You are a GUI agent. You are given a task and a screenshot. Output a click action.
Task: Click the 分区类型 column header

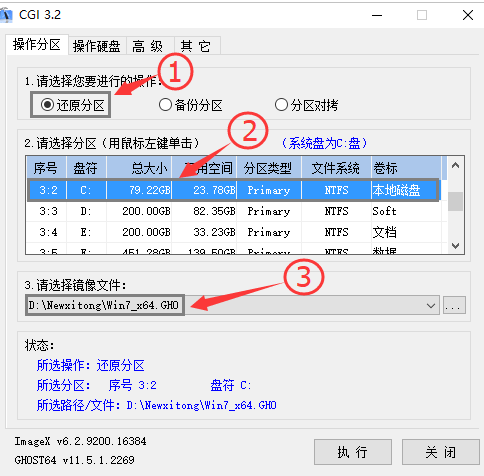[x=269, y=168]
